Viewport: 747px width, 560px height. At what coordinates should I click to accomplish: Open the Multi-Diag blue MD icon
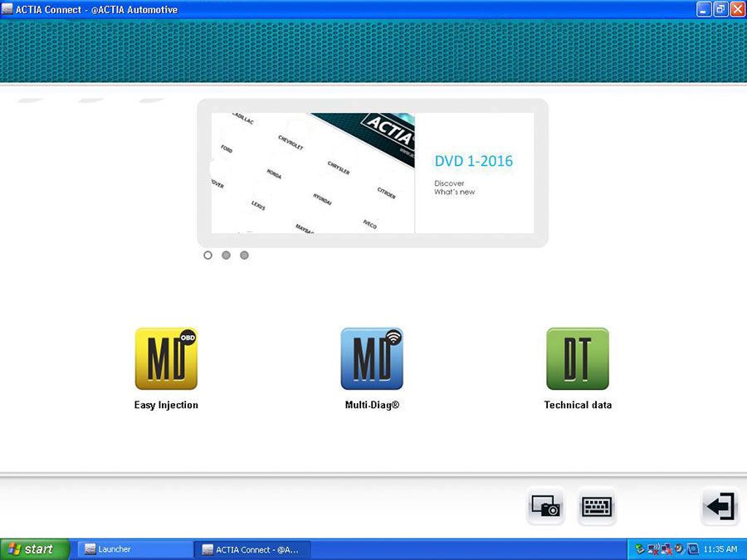click(372, 358)
